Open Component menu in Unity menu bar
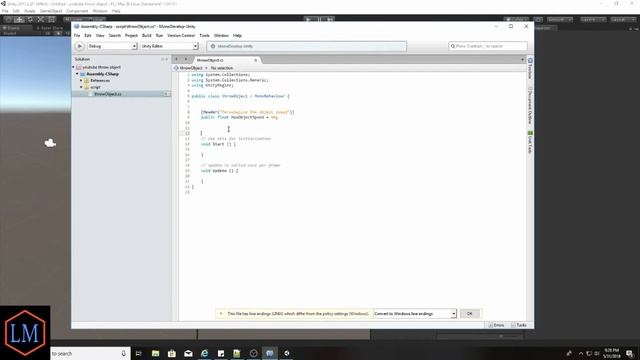This screenshot has height=360, width=640. click(77, 11)
